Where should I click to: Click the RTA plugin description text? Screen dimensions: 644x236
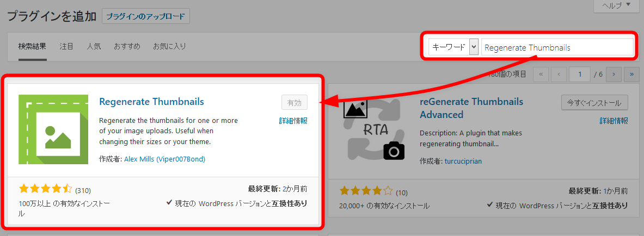click(471, 139)
